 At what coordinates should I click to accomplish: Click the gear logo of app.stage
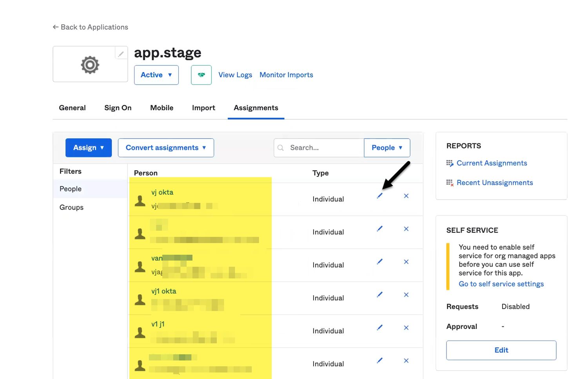[90, 65]
